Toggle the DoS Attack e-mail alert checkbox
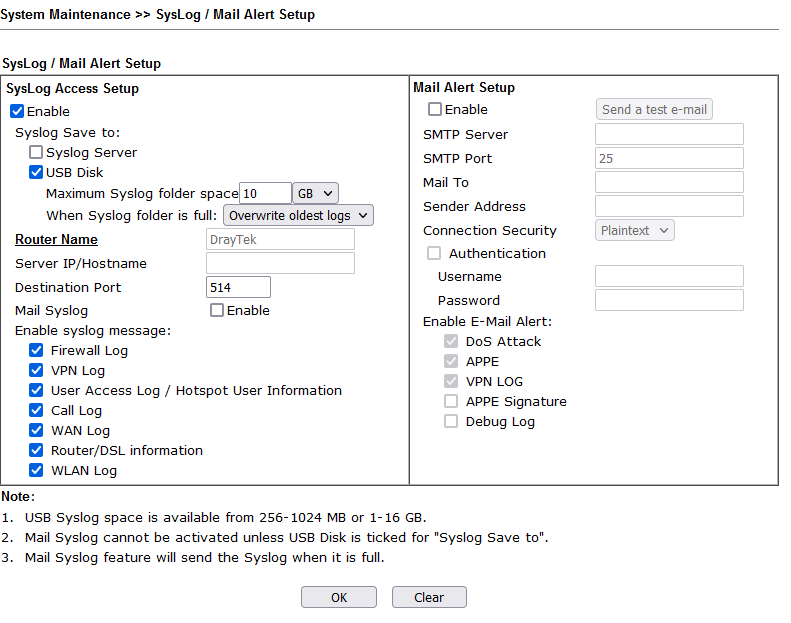The width and height of the screenshot is (791, 623). (451, 342)
